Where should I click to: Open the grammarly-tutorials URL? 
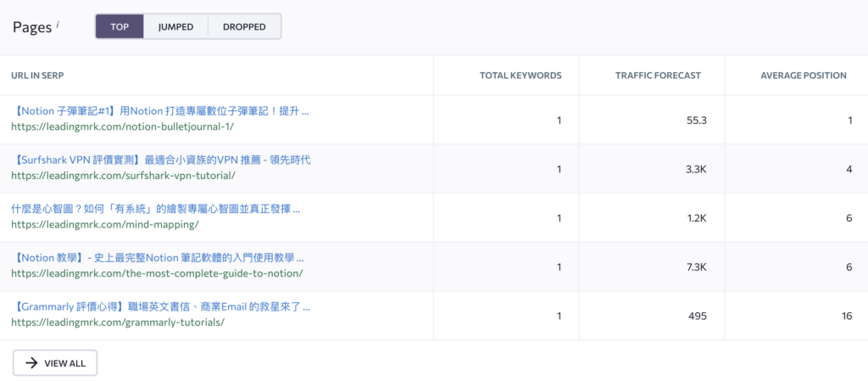tap(118, 322)
